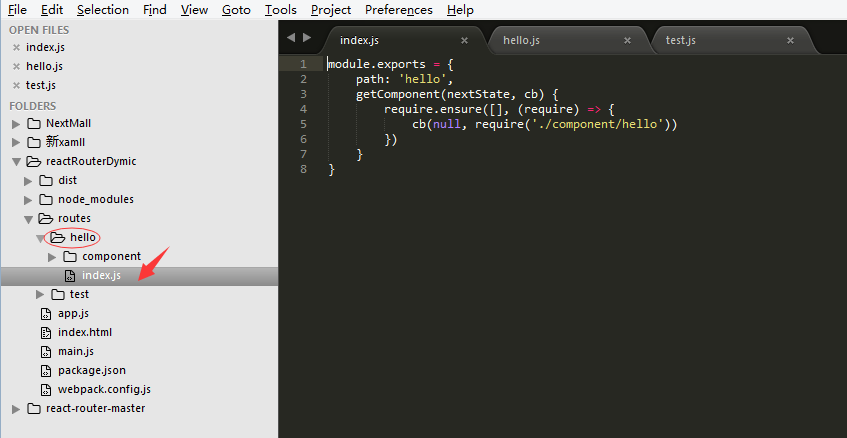Click the dist folder icon

click(x=46, y=180)
